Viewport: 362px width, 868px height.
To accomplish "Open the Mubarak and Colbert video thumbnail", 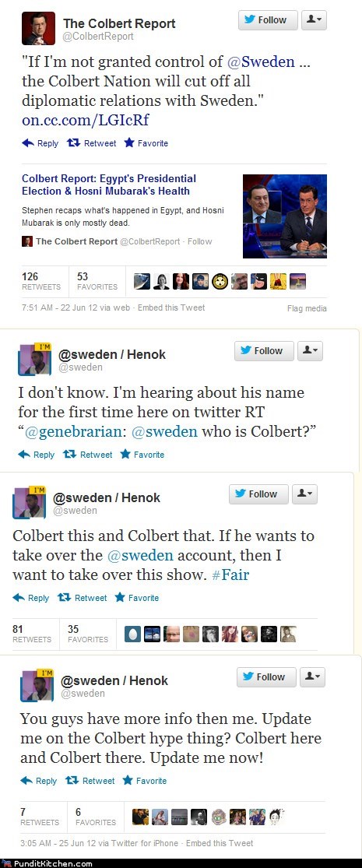I will click(x=284, y=216).
